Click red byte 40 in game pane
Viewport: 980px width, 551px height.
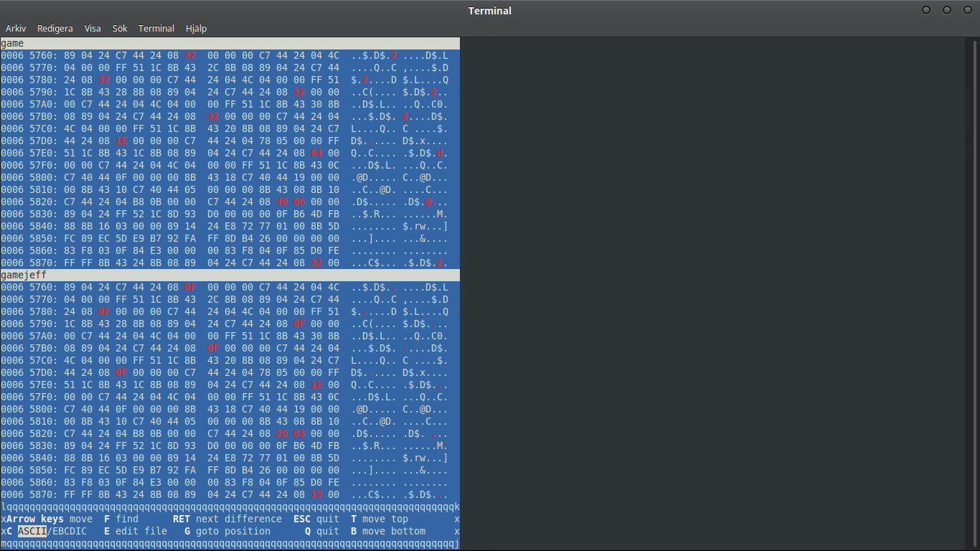pyautogui.click(x=282, y=202)
